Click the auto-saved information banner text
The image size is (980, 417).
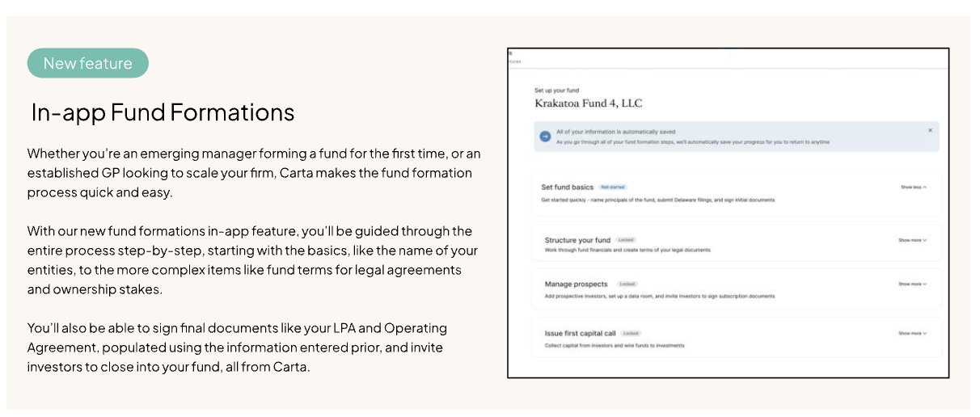point(615,131)
